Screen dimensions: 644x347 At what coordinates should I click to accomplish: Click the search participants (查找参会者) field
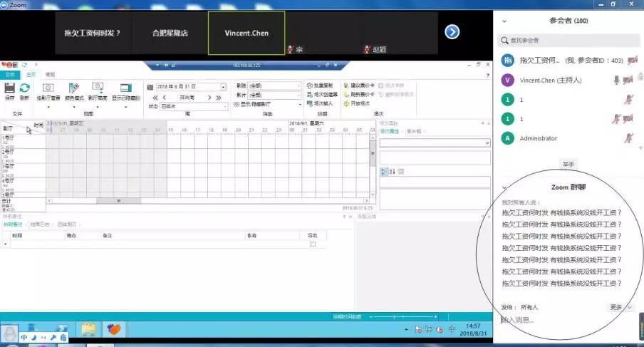(x=568, y=40)
